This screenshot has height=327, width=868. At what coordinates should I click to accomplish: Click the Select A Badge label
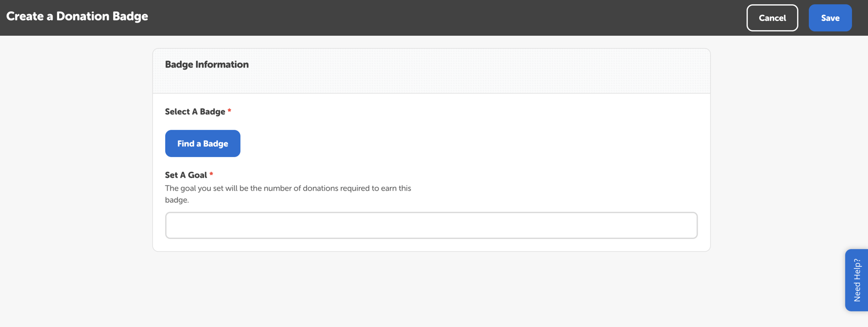pos(195,112)
